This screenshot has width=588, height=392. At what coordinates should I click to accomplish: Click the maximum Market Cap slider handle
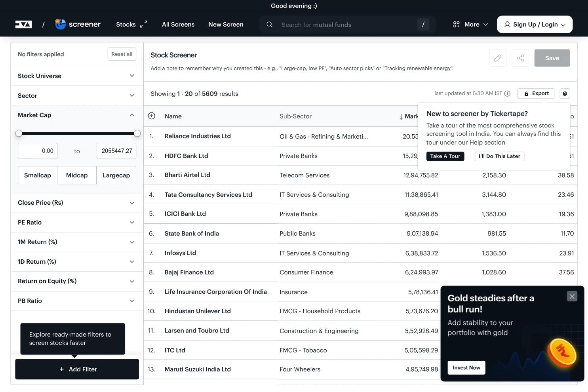(x=137, y=133)
